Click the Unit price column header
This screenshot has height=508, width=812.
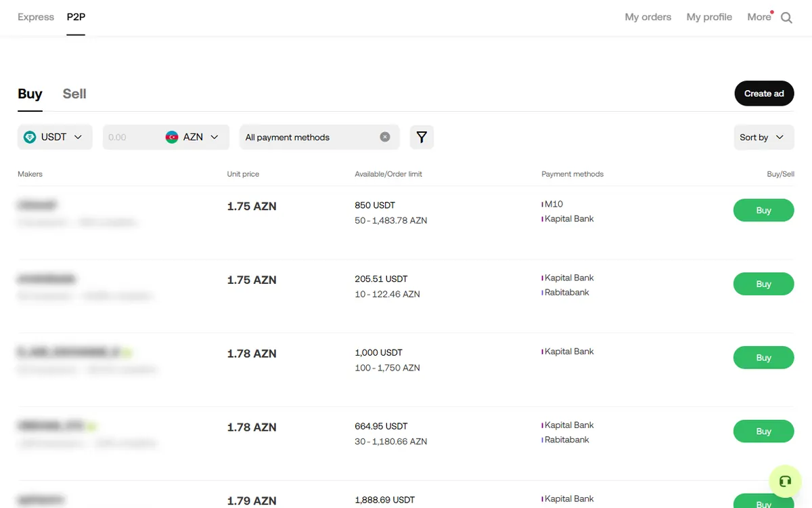[x=243, y=174]
